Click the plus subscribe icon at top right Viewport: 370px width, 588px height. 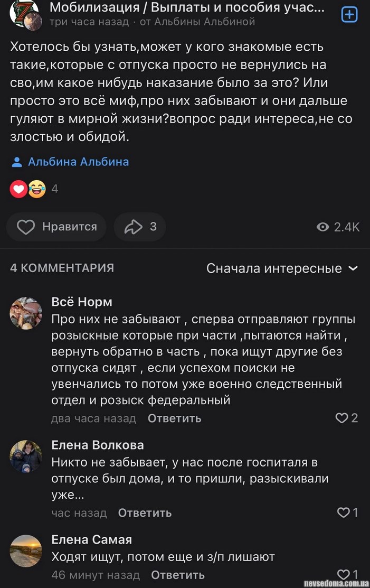(349, 15)
